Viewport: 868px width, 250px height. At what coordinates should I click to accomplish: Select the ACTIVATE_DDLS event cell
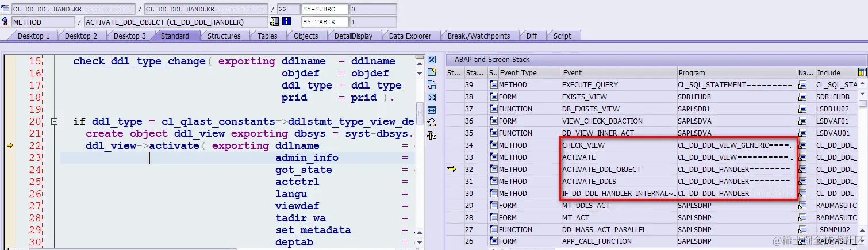click(619, 182)
